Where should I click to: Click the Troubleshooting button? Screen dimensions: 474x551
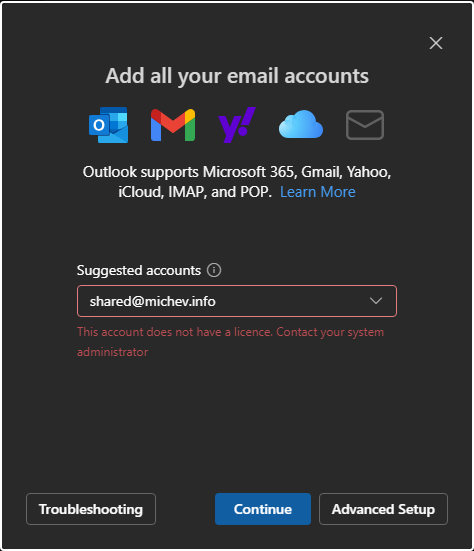tap(91, 509)
